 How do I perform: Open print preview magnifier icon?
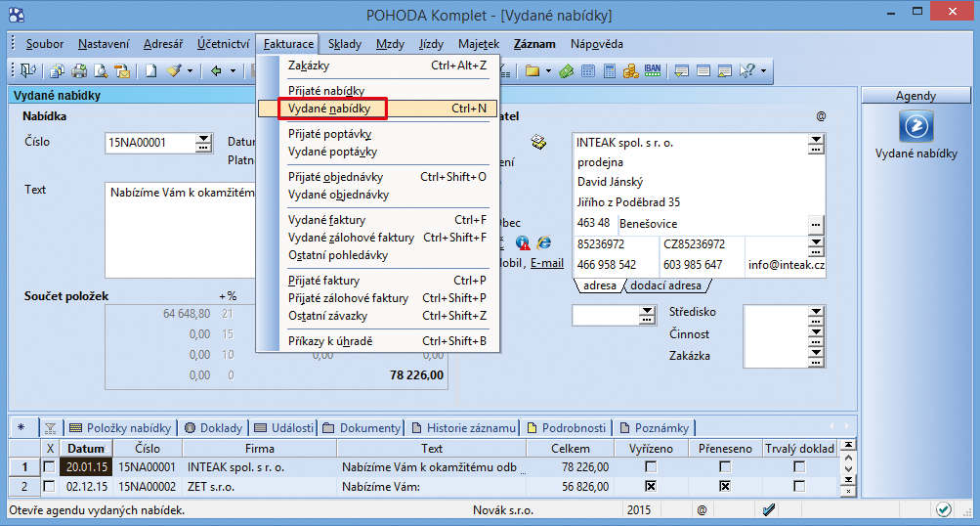point(101,70)
